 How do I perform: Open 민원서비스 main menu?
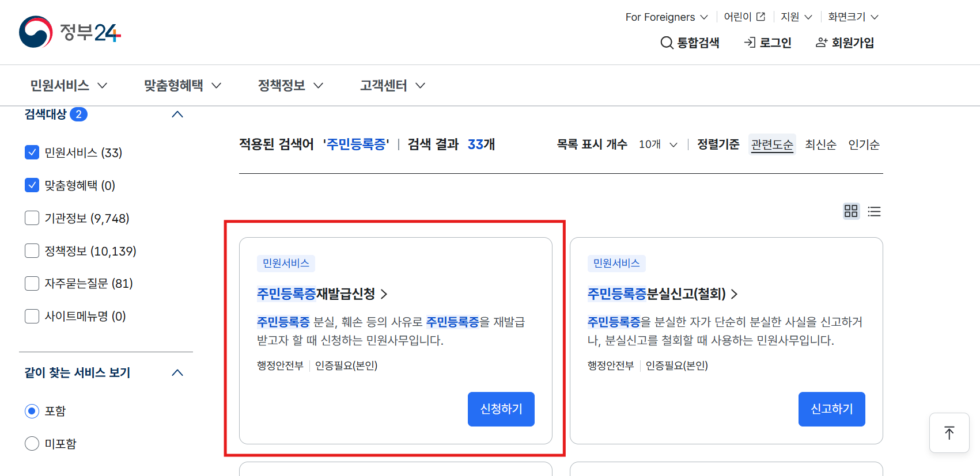pyautogui.click(x=69, y=85)
